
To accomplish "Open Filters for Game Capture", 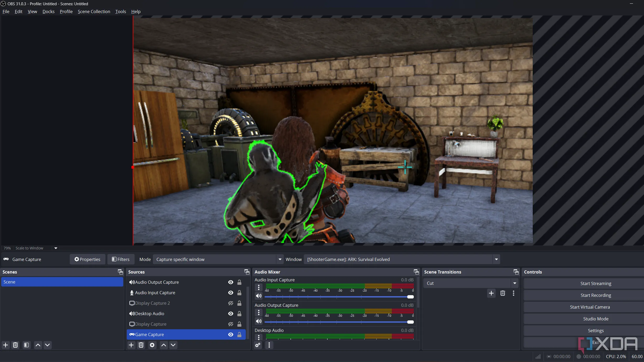I will (x=121, y=259).
